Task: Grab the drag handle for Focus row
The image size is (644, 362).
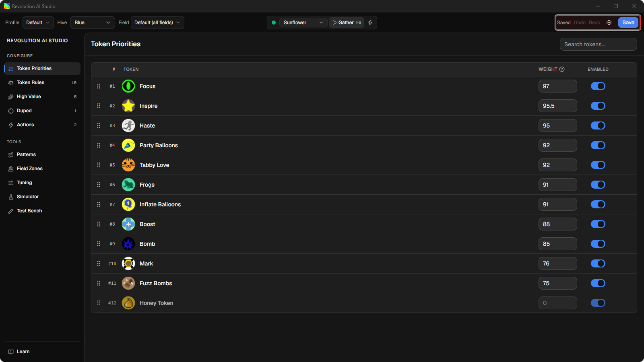Action: tap(99, 86)
